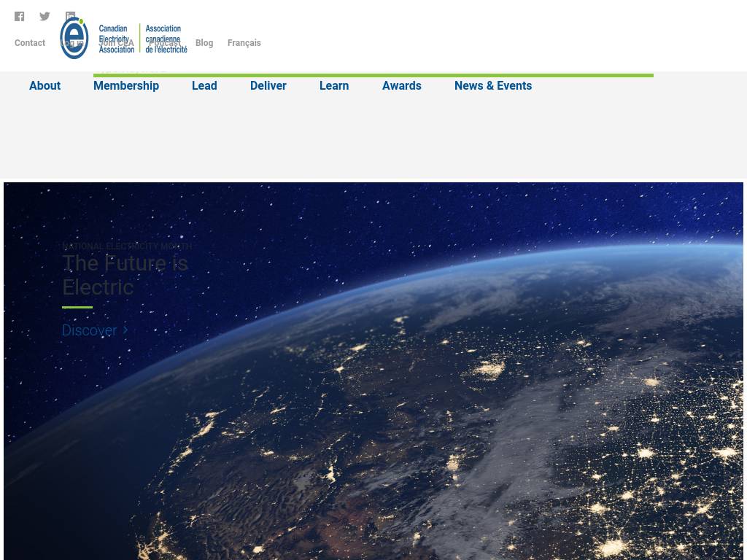Click the arrow chevron beside Discover
747x560 pixels.
[x=125, y=330]
